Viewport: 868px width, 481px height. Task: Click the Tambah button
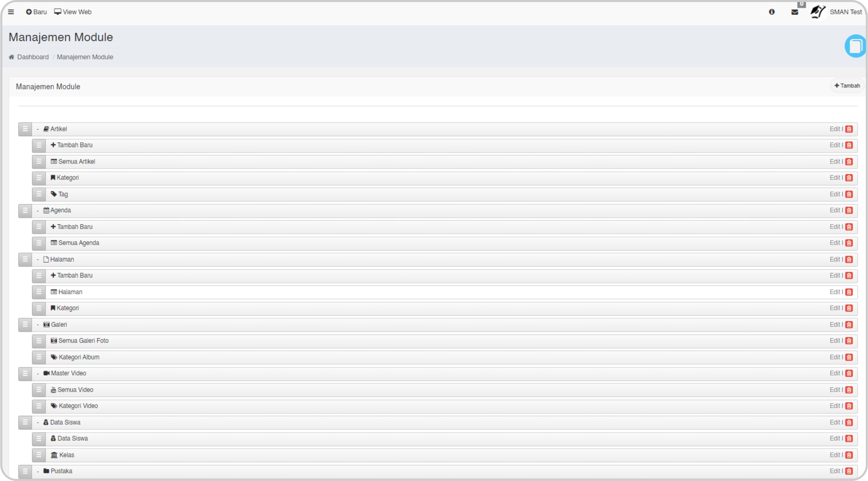coord(847,86)
